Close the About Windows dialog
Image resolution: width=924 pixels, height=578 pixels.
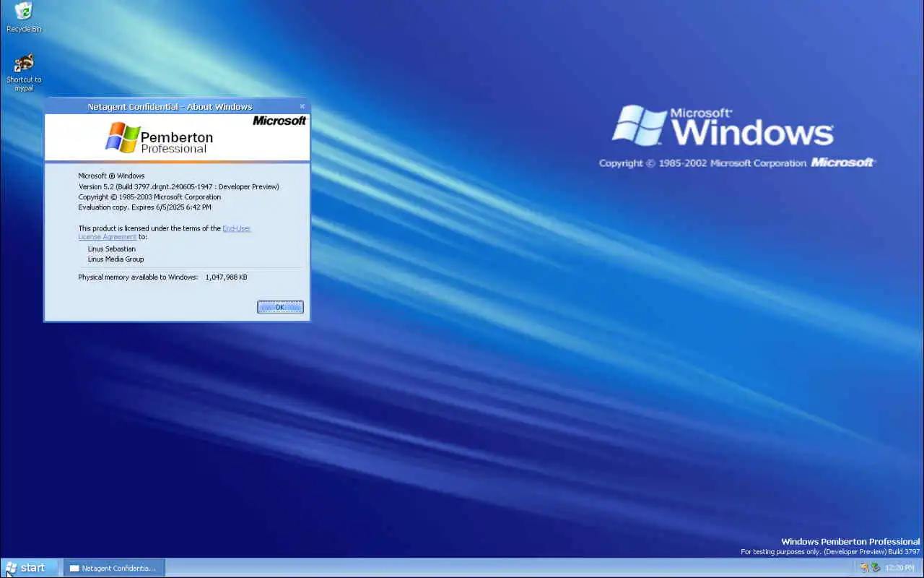[x=302, y=106]
